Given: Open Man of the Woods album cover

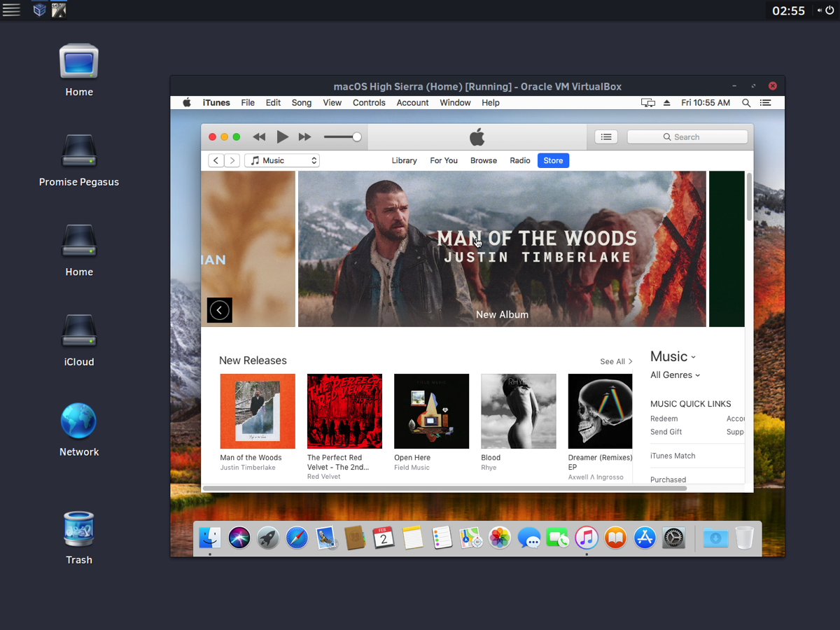Looking at the screenshot, I should coord(258,412).
